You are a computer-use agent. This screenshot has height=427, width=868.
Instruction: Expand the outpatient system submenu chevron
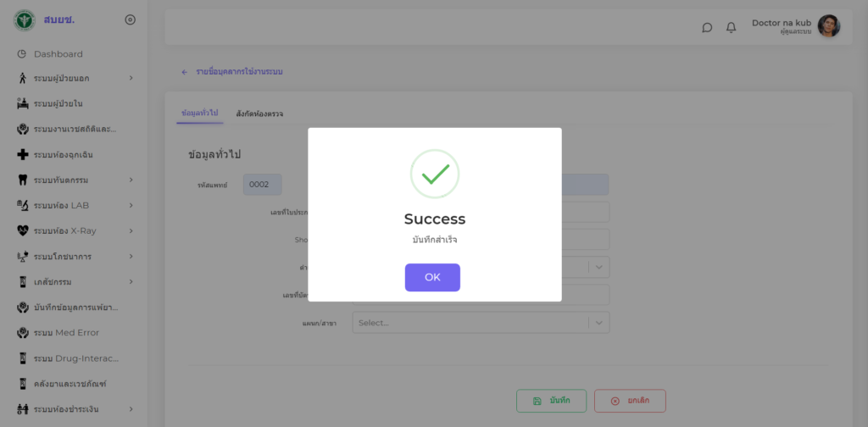[x=131, y=79]
